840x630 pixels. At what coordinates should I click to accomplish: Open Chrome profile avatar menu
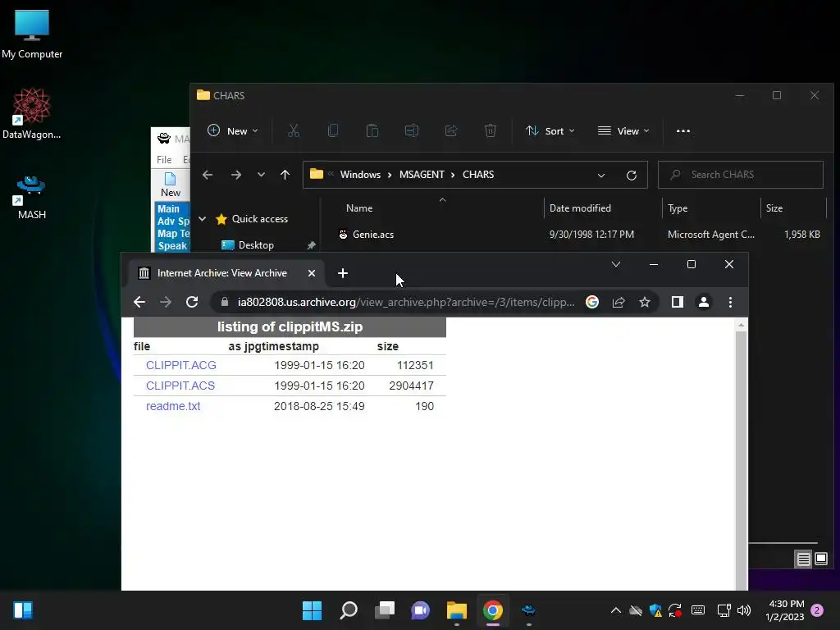click(x=703, y=302)
